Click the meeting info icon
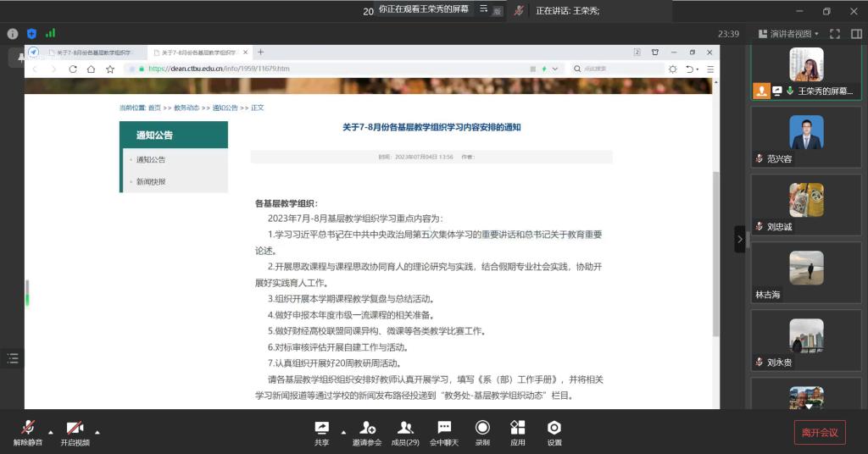Image resolution: width=868 pixels, height=454 pixels. pyautogui.click(x=13, y=34)
